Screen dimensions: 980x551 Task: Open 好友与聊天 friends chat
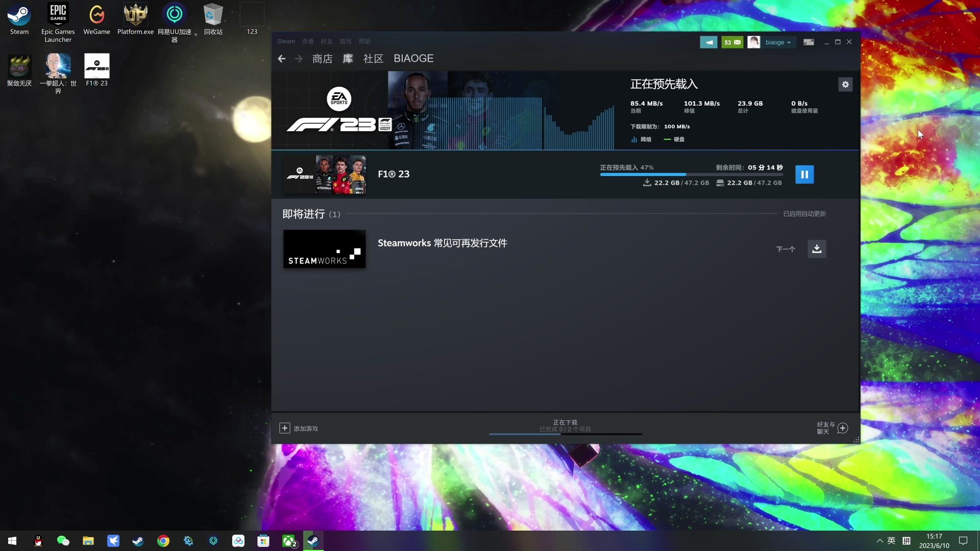coord(832,428)
